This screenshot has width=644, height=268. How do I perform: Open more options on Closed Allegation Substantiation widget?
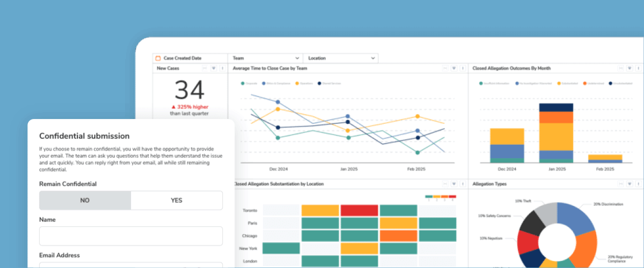[x=463, y=184]
